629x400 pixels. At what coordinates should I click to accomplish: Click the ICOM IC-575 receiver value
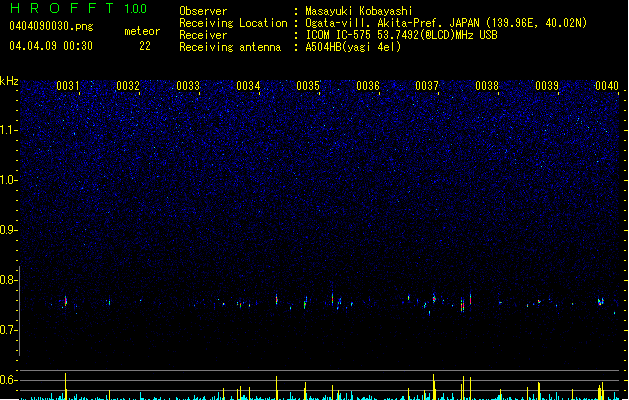[x=401, y=35]
